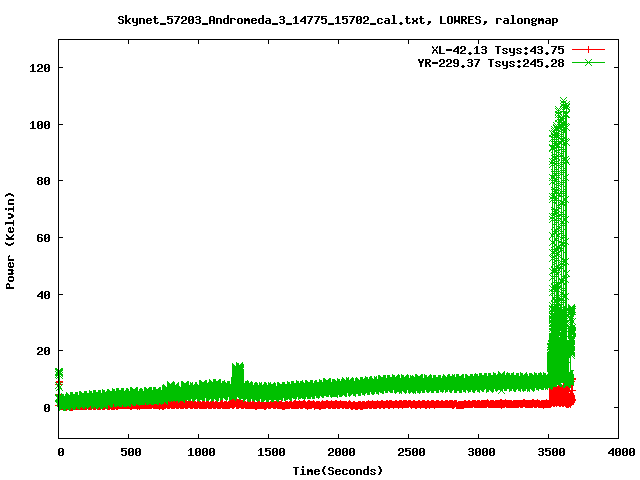
Task: Click the red legend line sample
Action: pos(588,50)
